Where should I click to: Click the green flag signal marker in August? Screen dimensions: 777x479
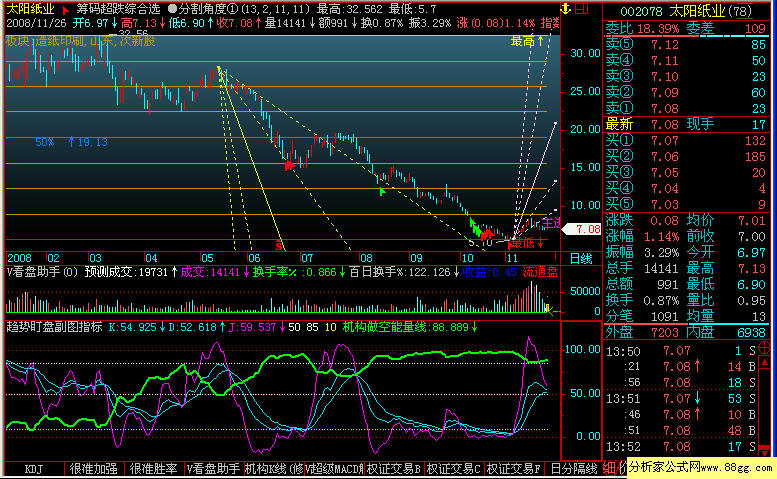(x=382, y=191)
